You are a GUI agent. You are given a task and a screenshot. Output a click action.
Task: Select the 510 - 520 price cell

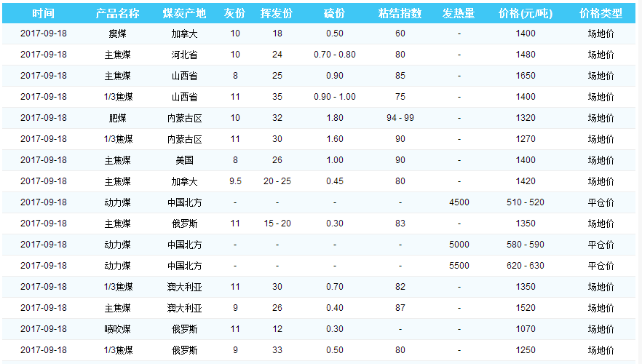(525, 202)
